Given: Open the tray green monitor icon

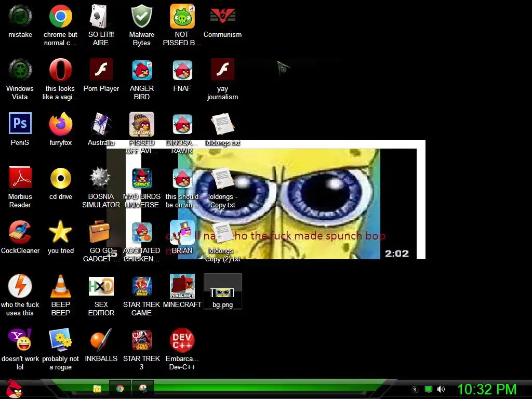Looking at the screenshot, I should 429,390.
